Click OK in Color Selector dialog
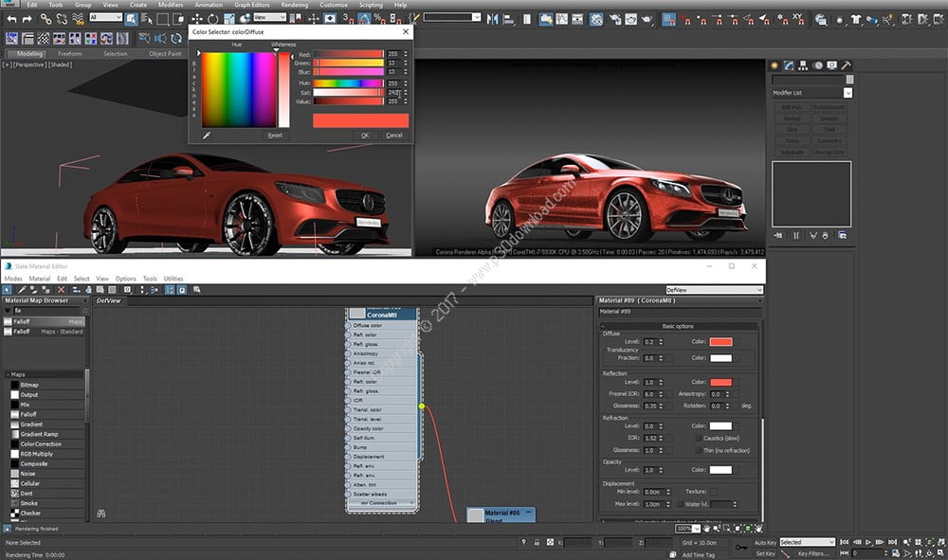 pos(365,135)
